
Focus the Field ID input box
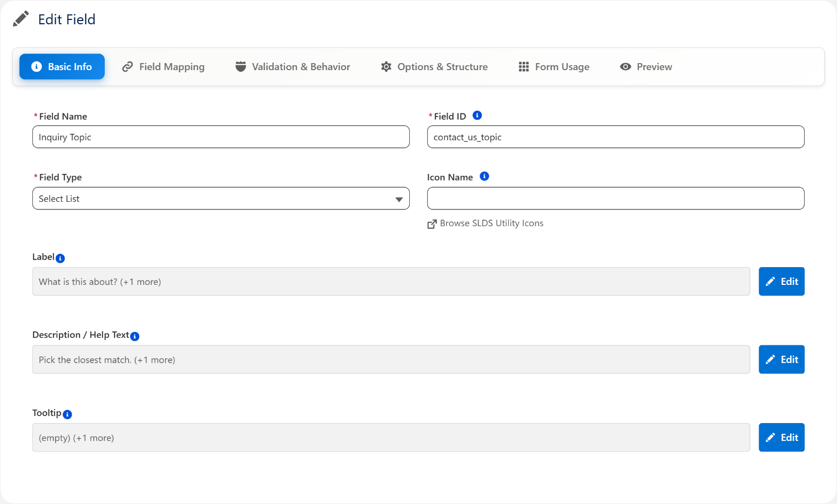[616, 137]
